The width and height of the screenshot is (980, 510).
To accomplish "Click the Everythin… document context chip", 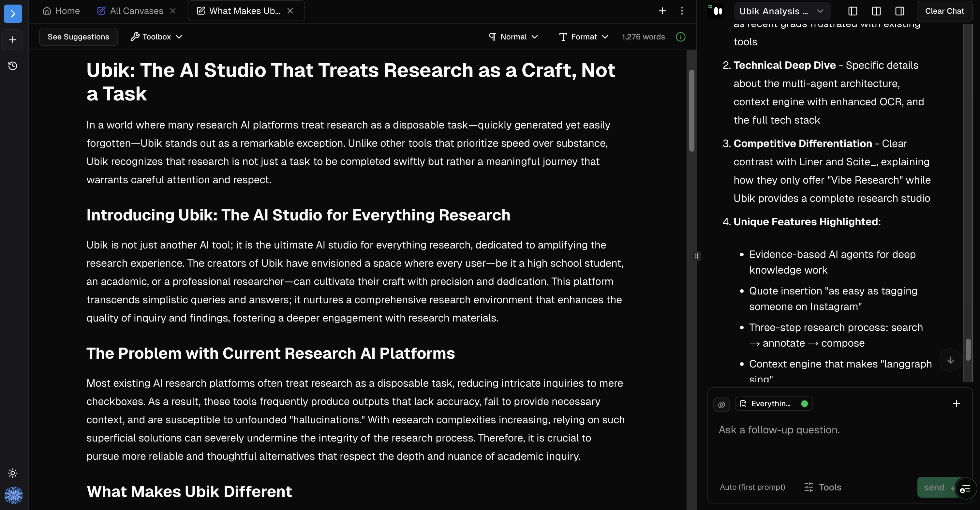I will (x=773, y=404).
